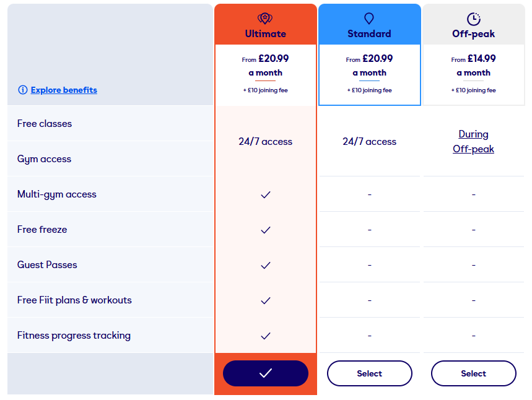Open the During Off-peak gym access link
This screenshot has height=400, width=532.
coord(473,141)
